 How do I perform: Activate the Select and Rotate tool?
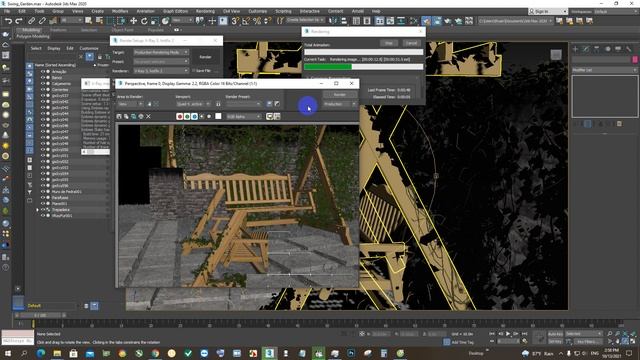[x=144, y=21]
